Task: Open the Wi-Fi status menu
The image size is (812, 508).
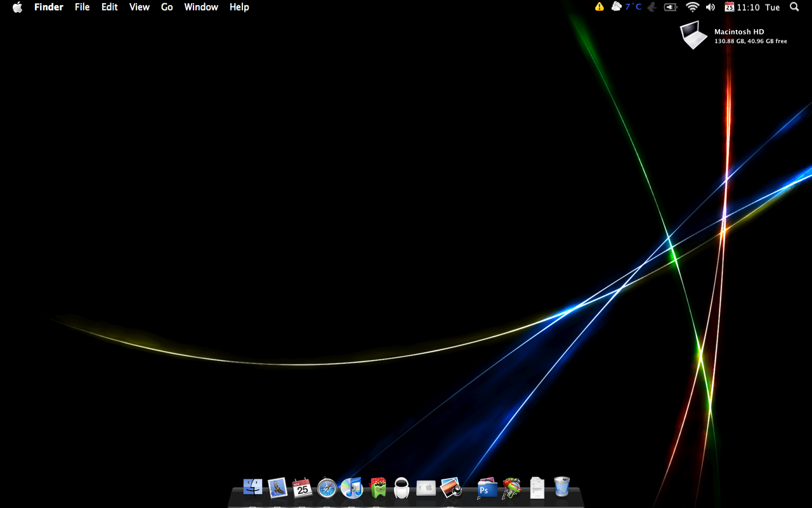Action: 692,7
